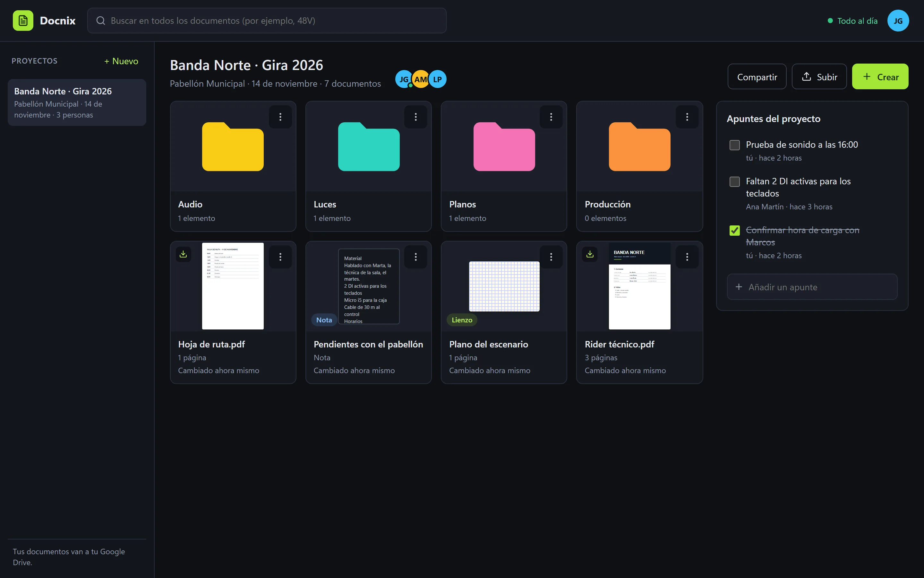This screenshot has width=924, height=578.
Task: Select Banda Norte · Gira 2026 project
Action: point(77,102)
